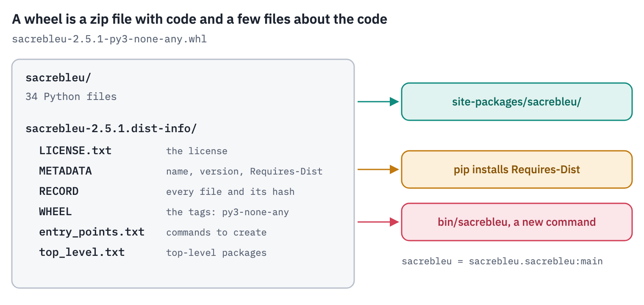Select the "METADATA" file name

pyautogui.click(x=65, y=171)
